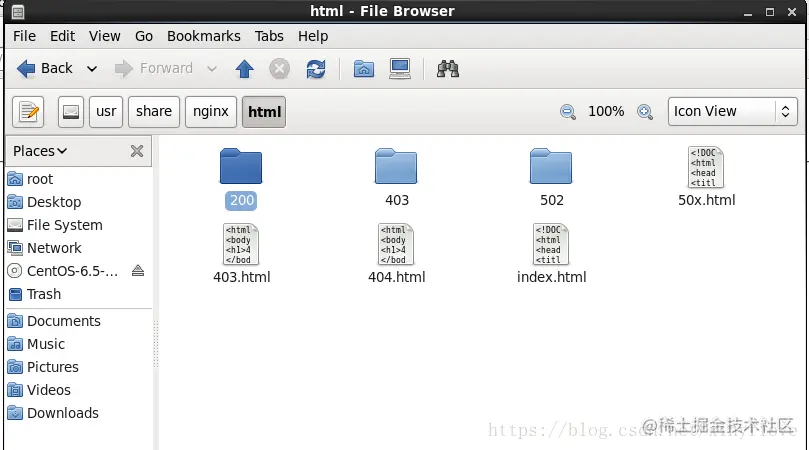This screenshot has height=450, width=809.
Task: Zoom in the icon view
Action: point(645,111)
